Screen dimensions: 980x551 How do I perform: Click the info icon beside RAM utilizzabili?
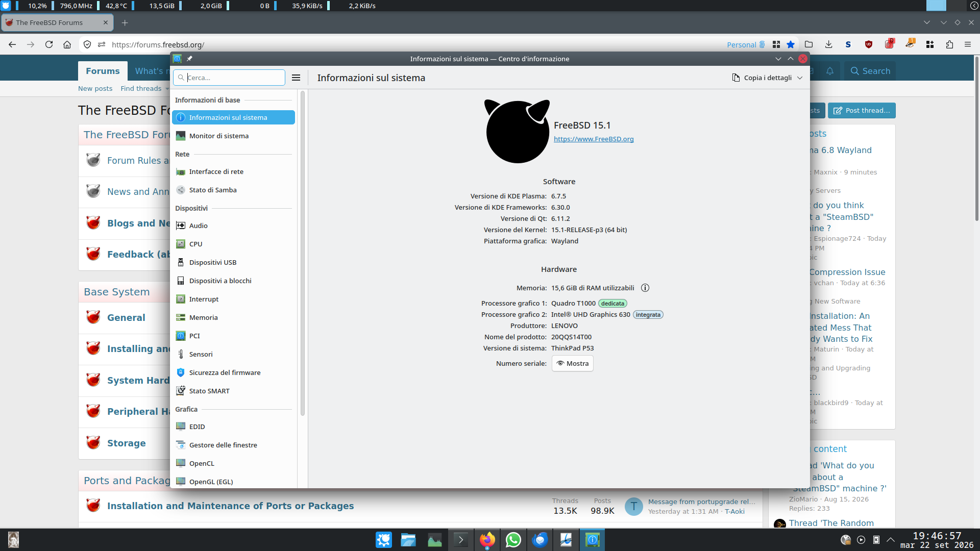(x=645, y=288)
